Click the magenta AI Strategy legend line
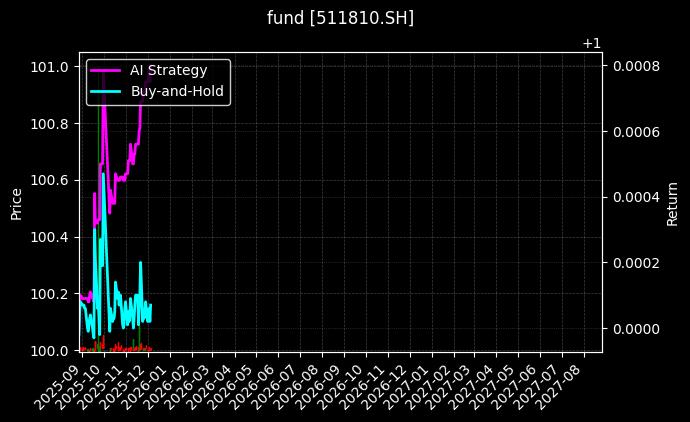Screen dimensions: 690x422 [105, 70]
